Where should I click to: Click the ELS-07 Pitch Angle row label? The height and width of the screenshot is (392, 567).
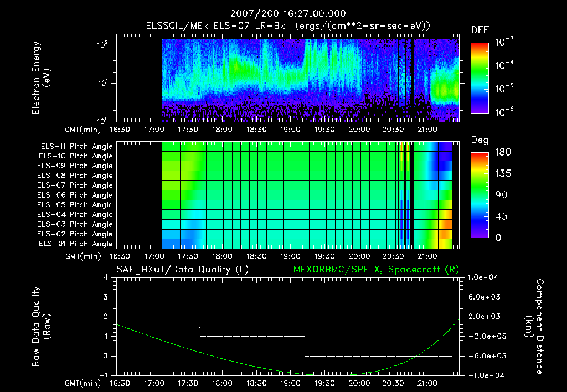tap(75, 185)
